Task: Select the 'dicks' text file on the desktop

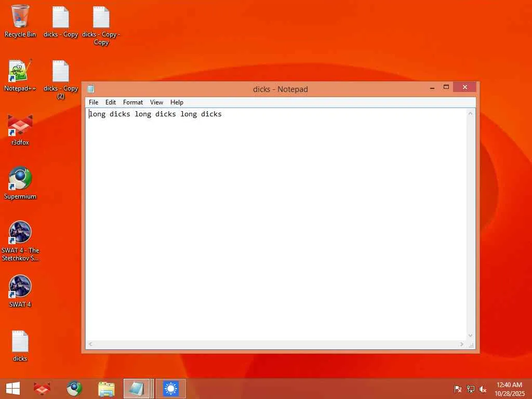Action: click(20, 345)
